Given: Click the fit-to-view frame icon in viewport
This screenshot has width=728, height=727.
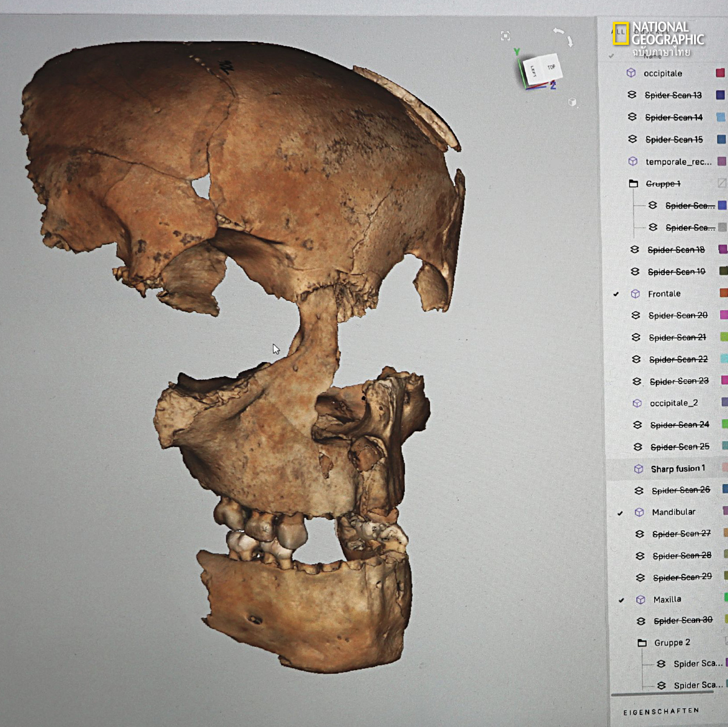Looking at the screenshot, I should (506, 36).
